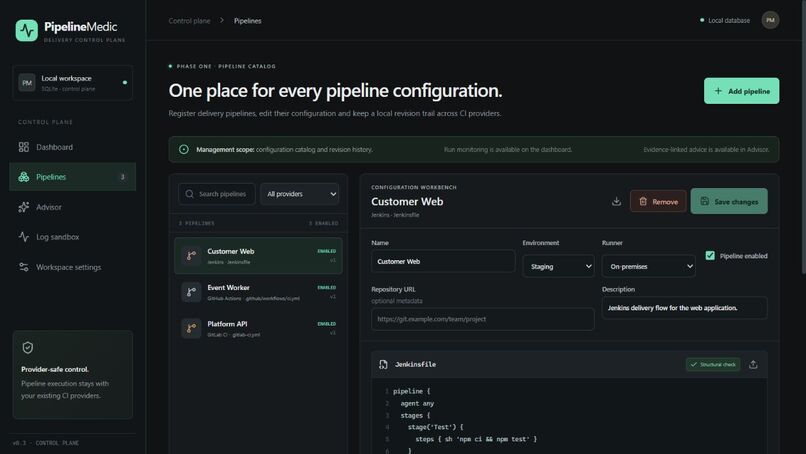Go to Dashboard in sidebar
This screenshot has width=806, height=454.
72,147
